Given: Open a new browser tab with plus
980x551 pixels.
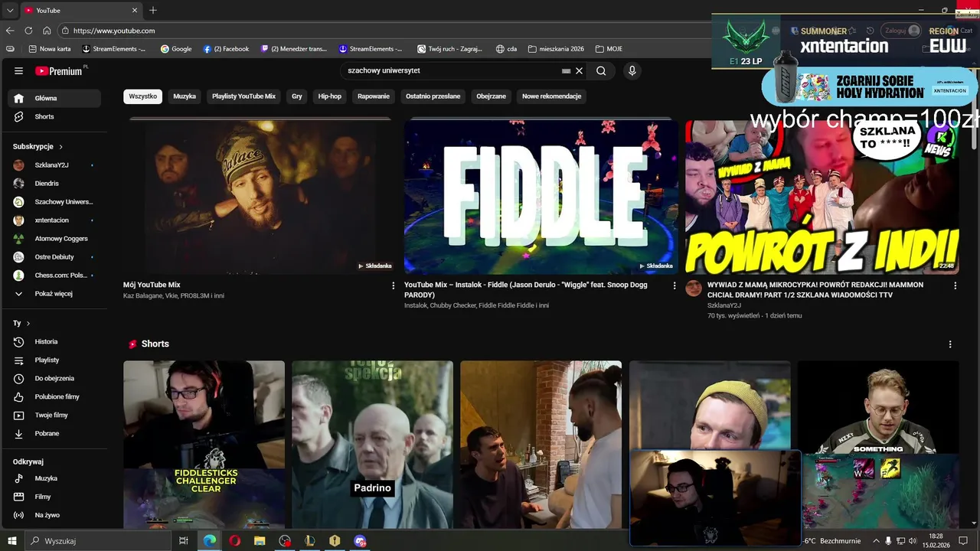Looking at the screenshot, I should pos(152,10).
